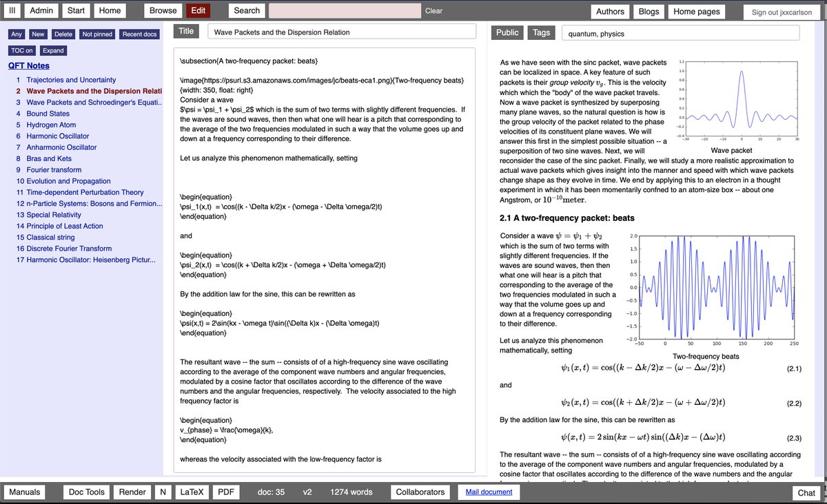Image resolution: width=827 pixels, height=504 pixels.
Task: Open Collaborators
Action: coord(420,492)
